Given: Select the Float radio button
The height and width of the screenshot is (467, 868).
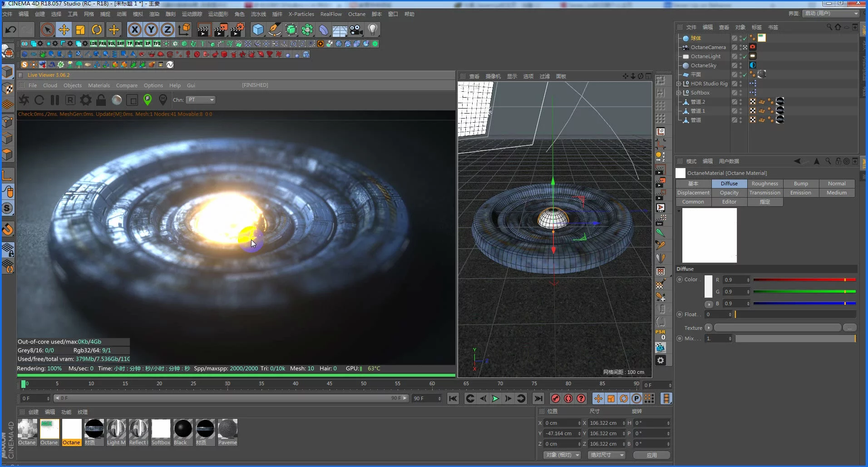Looking at the screenshot, I should 680,314.
